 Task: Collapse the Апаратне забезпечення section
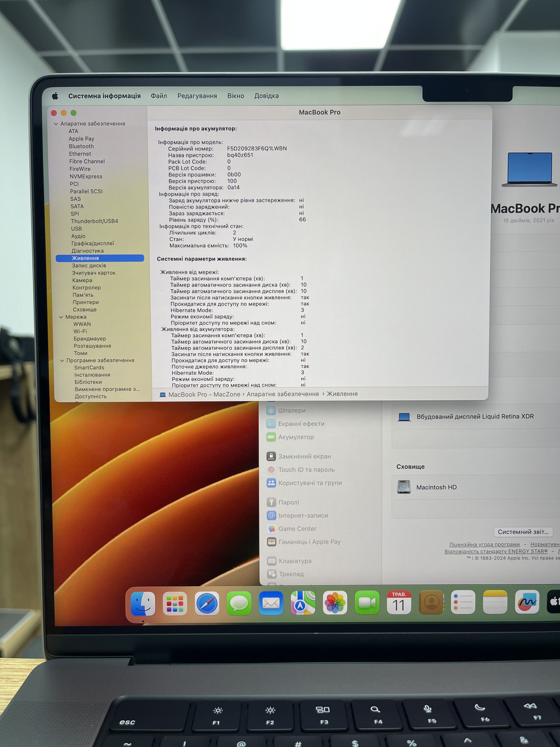(x=56, y=124)
